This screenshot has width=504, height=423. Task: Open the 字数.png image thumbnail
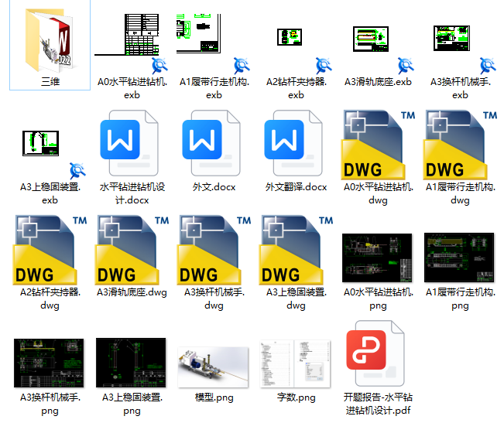295,364
